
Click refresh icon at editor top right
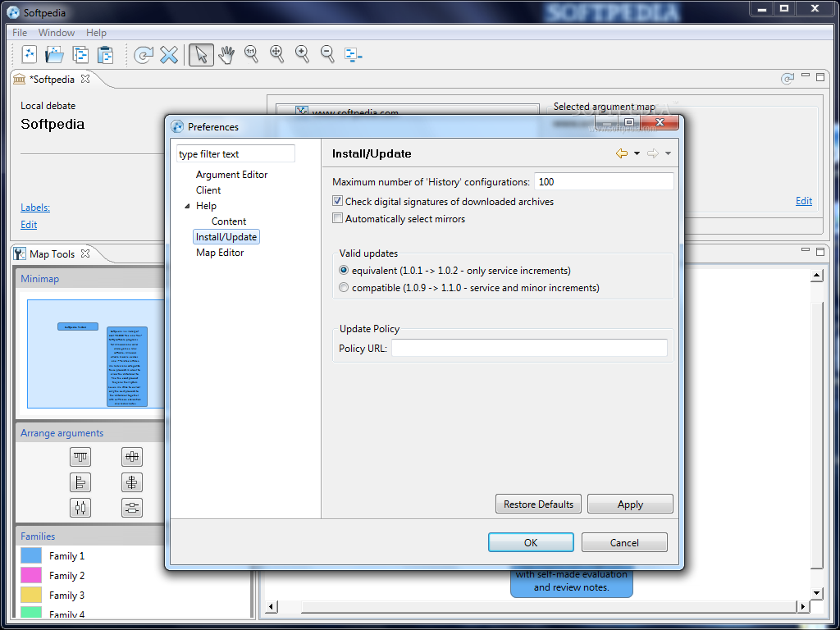tap(787, 79)
